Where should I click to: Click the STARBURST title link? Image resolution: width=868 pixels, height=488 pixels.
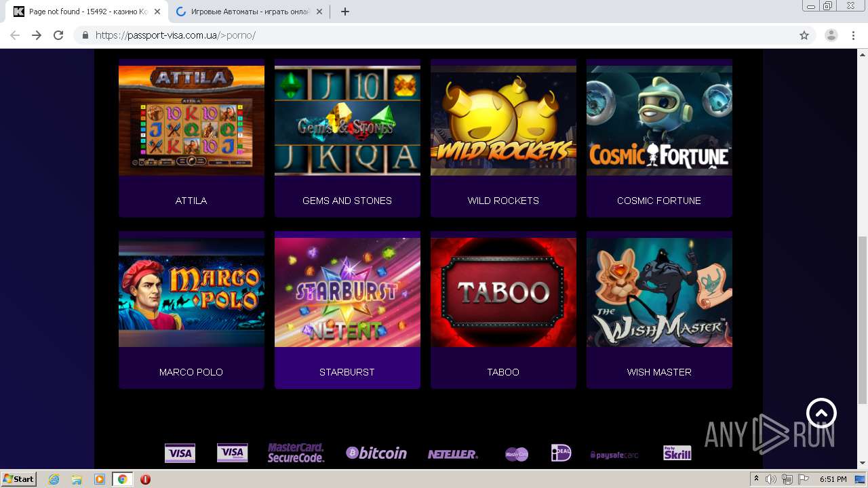pyautogui.click(x=347, y=372)
